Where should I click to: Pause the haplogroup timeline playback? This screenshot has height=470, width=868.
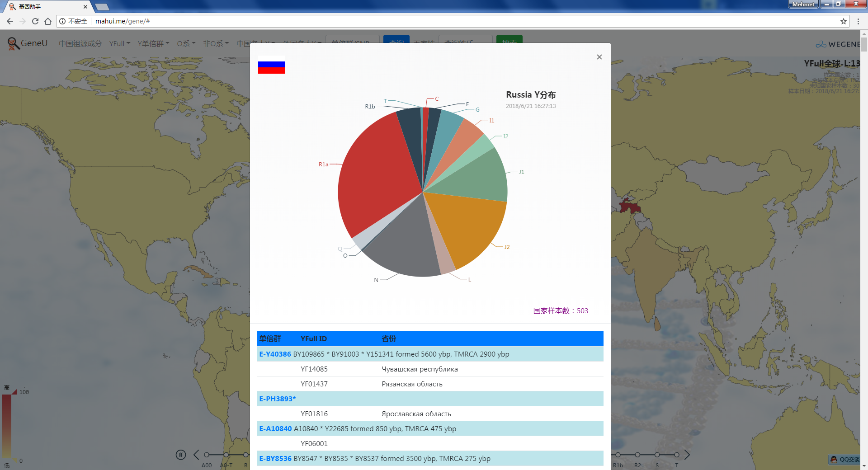pyautogui.click(x=181, y=455)
